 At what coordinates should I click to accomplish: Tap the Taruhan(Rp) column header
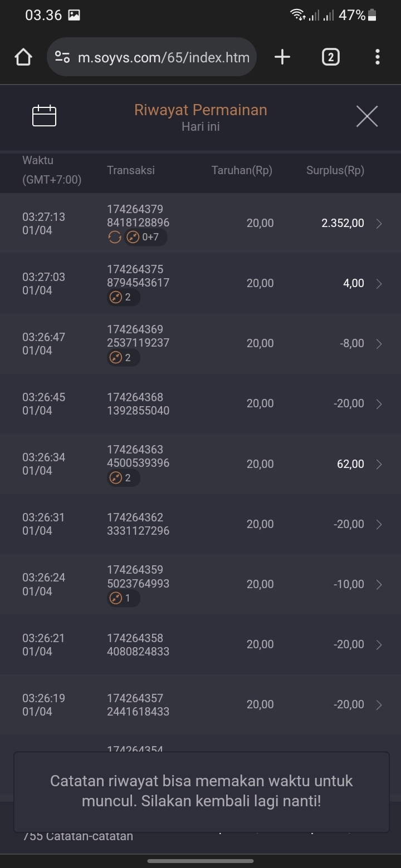click(x=242, y=171)
